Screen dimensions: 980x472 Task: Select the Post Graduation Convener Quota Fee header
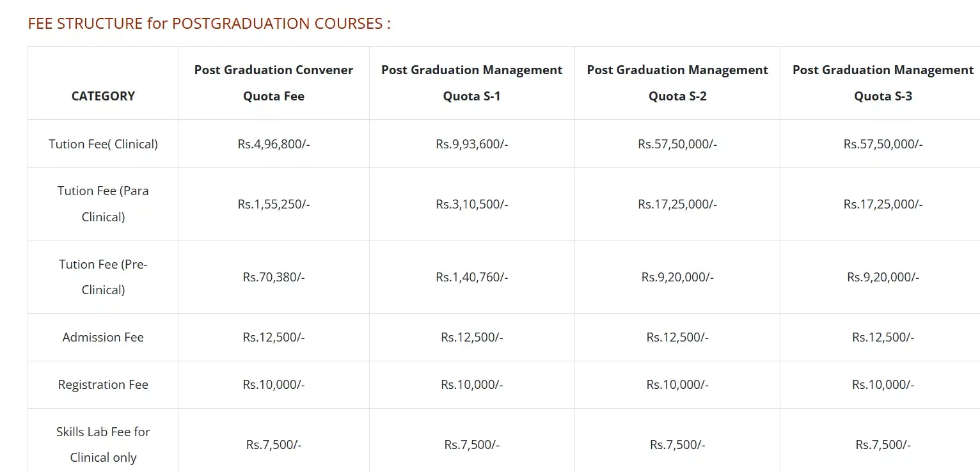274,83
